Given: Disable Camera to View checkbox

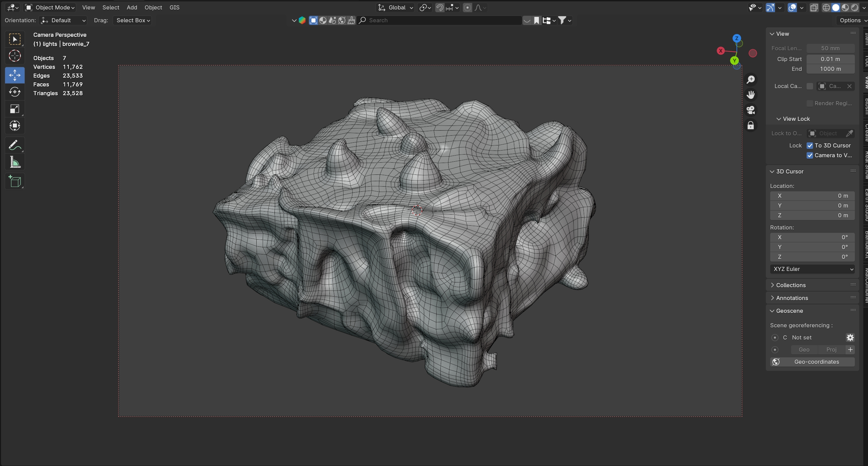Looking at the screenshot, I should point(810,155).
